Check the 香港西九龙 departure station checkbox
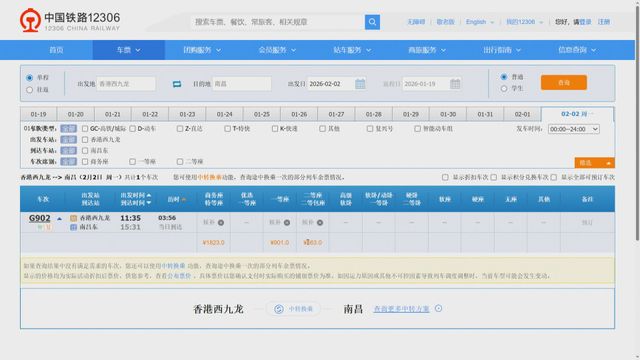The height and width of the screenshot is (360, 640). pos(85,140)
